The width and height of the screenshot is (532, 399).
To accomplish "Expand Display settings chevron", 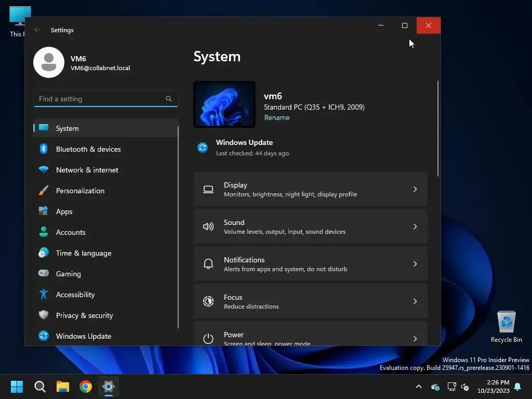I will (x=415, y=189).
